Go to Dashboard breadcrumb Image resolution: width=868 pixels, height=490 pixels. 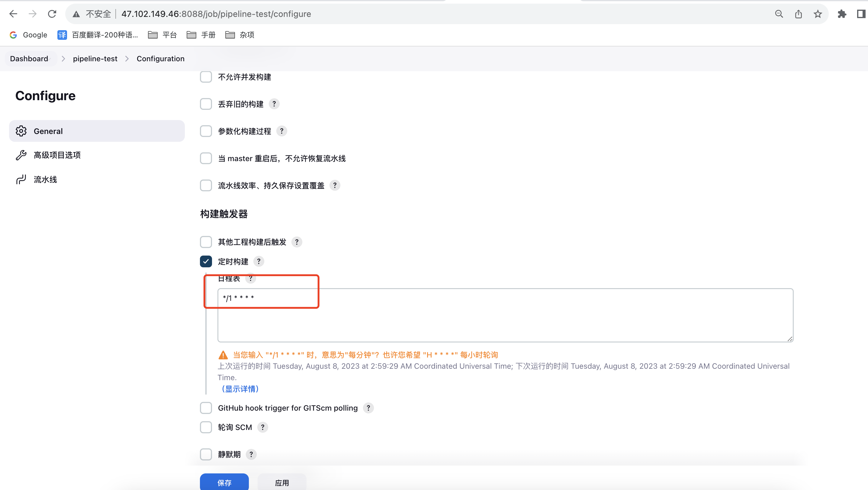click(x=29, y=59)
